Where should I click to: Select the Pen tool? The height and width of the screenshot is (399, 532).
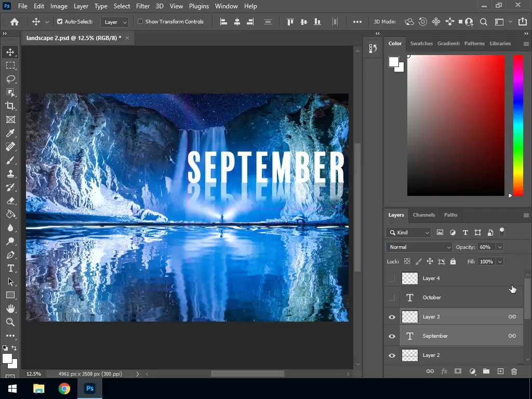click(x=10, y=255)
